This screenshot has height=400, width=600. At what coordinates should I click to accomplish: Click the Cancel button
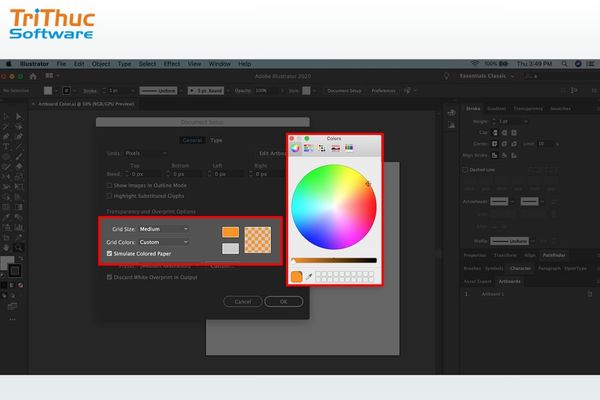(x=243, y=302)
